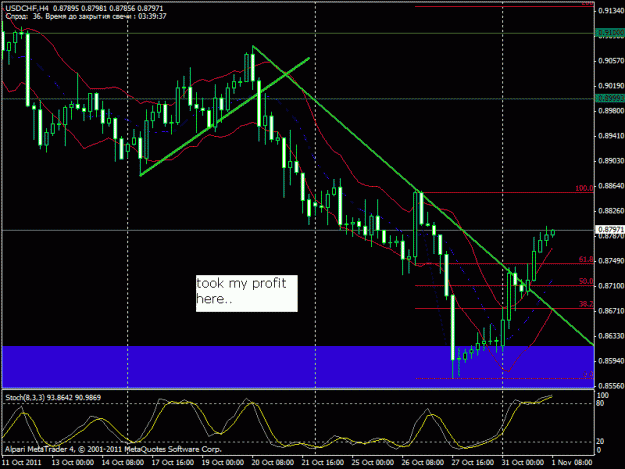Click the 17 Oct 16:00 time label
Screen dimensions: 625x469
[x=173, y=463]
